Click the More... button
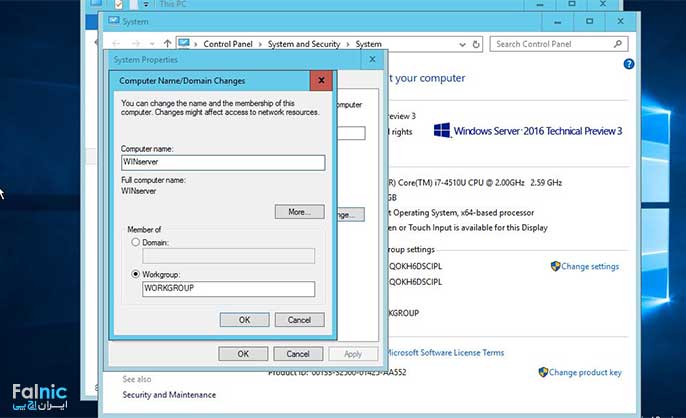The width and height of the screenshot is (686, 418). (299, 212)
